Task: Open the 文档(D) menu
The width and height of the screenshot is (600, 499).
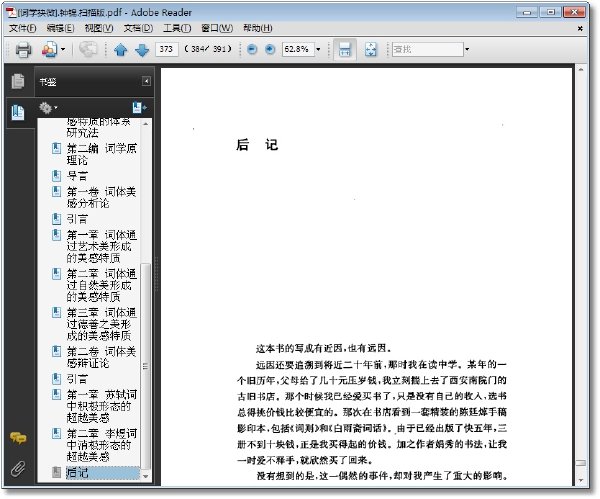Action: pos(138,28)
